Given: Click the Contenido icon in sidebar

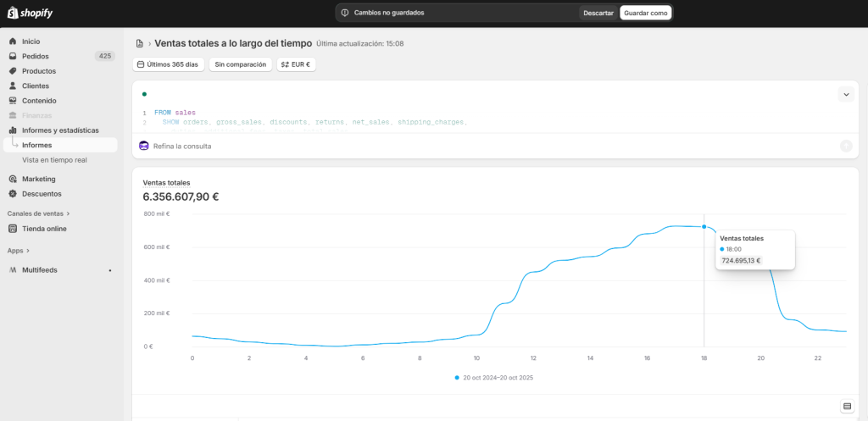Looking at the screenshot, I should click(13, 101).
